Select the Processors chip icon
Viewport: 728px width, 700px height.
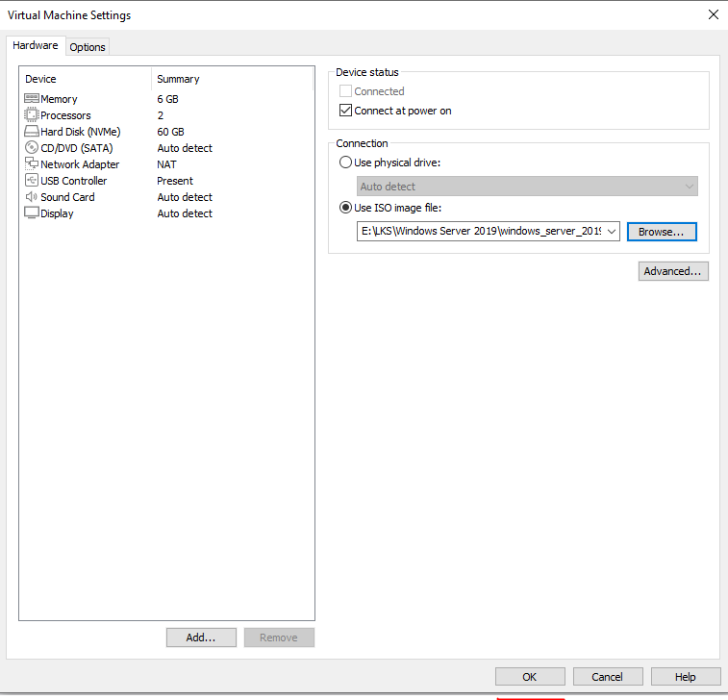32,114
